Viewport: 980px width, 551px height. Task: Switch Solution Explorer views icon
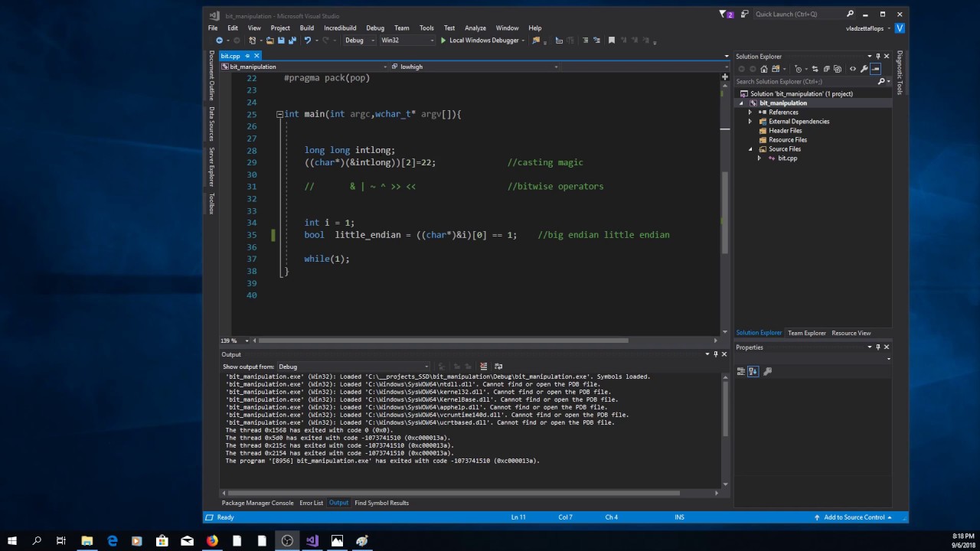(776, 69)
